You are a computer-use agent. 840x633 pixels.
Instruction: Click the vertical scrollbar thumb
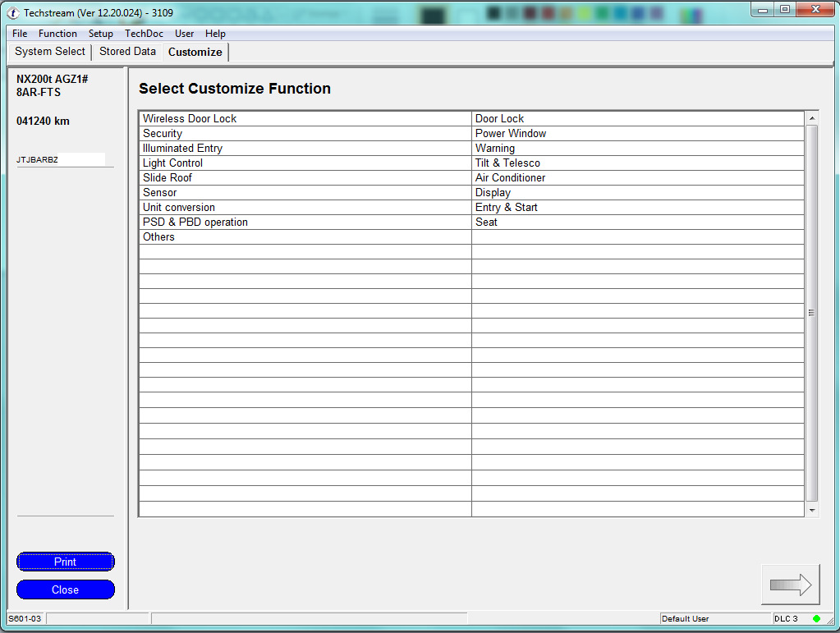coord(812,313)
